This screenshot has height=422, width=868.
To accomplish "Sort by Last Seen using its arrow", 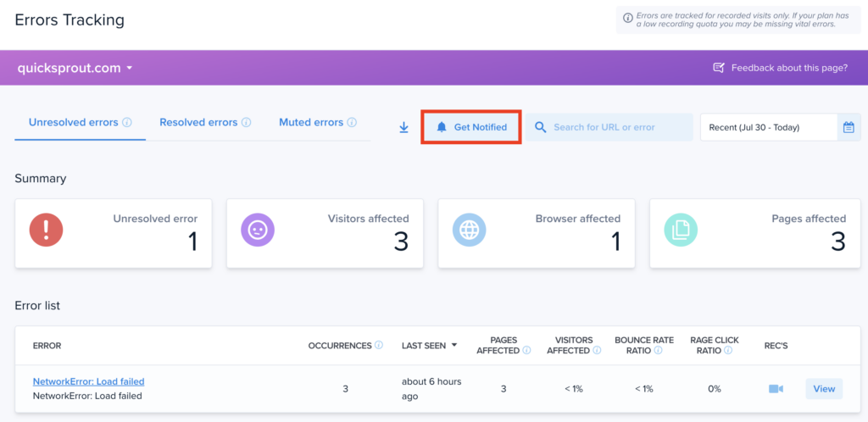I will click(454, 345).
